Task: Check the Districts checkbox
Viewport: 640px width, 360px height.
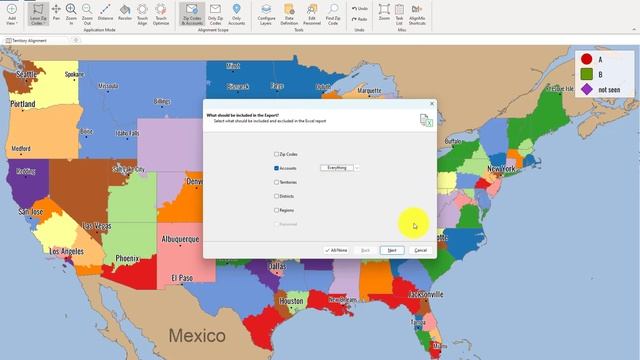Action: [x=276, y=196]
